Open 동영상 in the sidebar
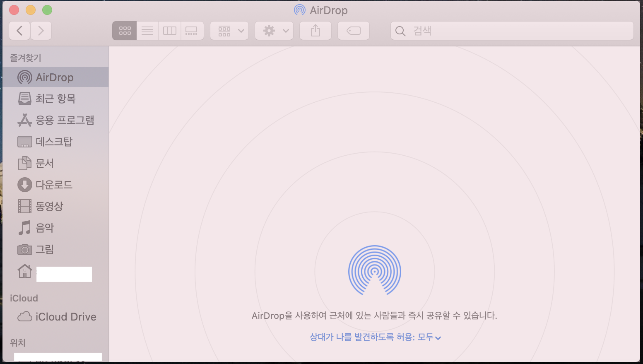Screen dimensions: 643x364 point(55,206)
